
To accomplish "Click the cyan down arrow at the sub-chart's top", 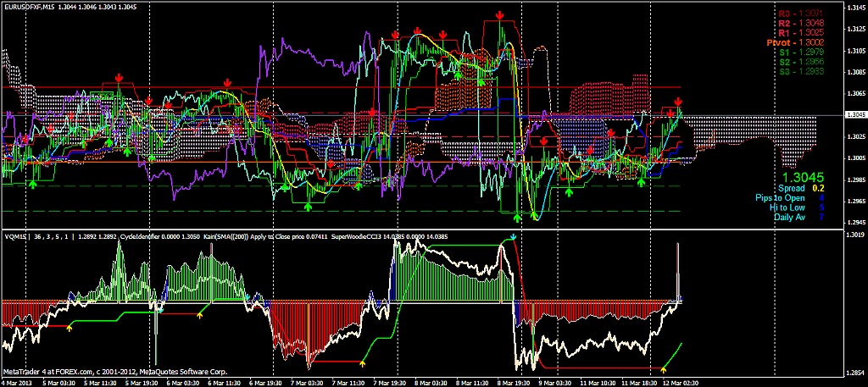I will pos(514,237).
